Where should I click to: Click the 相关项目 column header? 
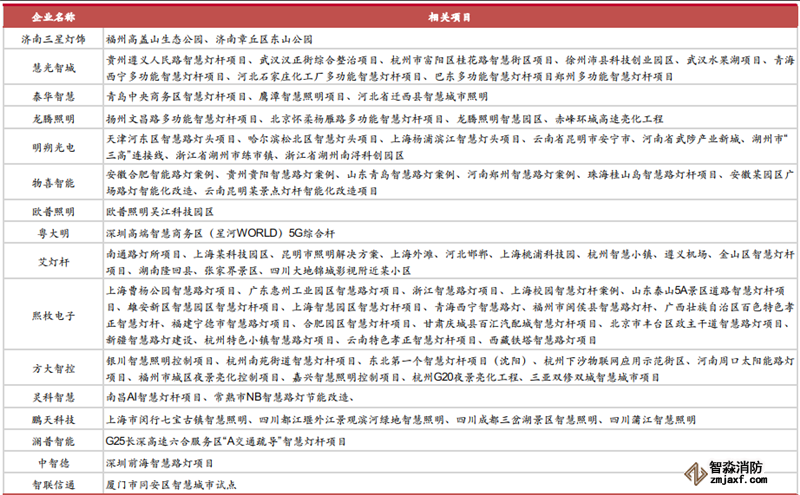point(448,18)
